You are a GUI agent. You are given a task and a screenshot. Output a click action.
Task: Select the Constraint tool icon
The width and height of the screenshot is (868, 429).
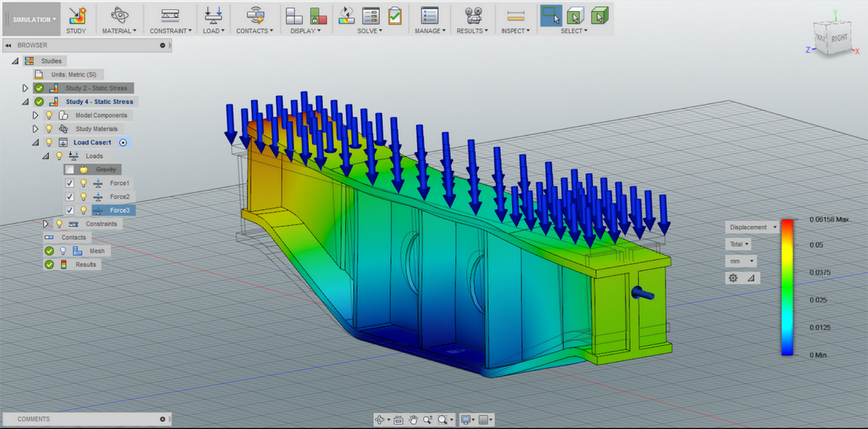click(x=170, y=16)
